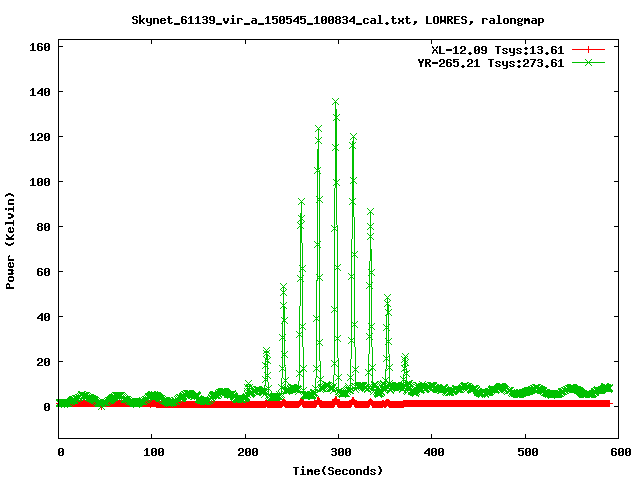Click the 300 tick label on x-axis
Image resolution: width=640 pixels, height=480 pixels.
pyautogui.click(x=338, y=453)
